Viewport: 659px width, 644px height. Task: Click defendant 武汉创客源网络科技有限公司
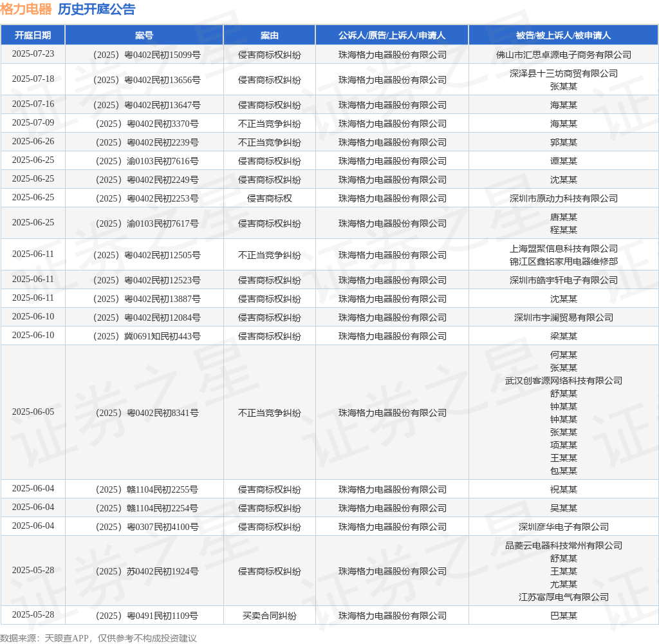tap(564, 381)
